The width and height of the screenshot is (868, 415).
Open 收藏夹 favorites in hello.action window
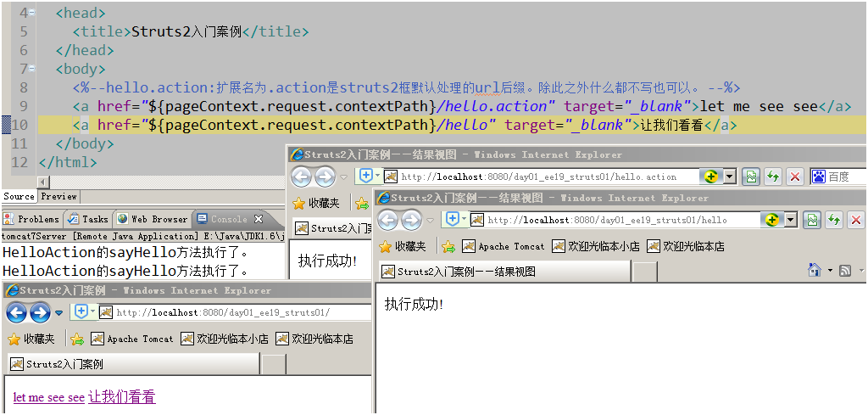(x=315, y=204)
